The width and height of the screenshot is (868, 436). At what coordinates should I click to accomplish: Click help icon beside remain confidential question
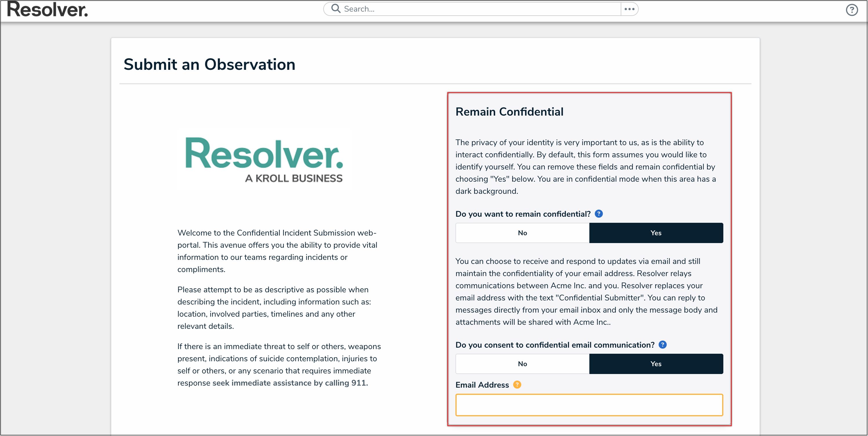tap(599, 214)
